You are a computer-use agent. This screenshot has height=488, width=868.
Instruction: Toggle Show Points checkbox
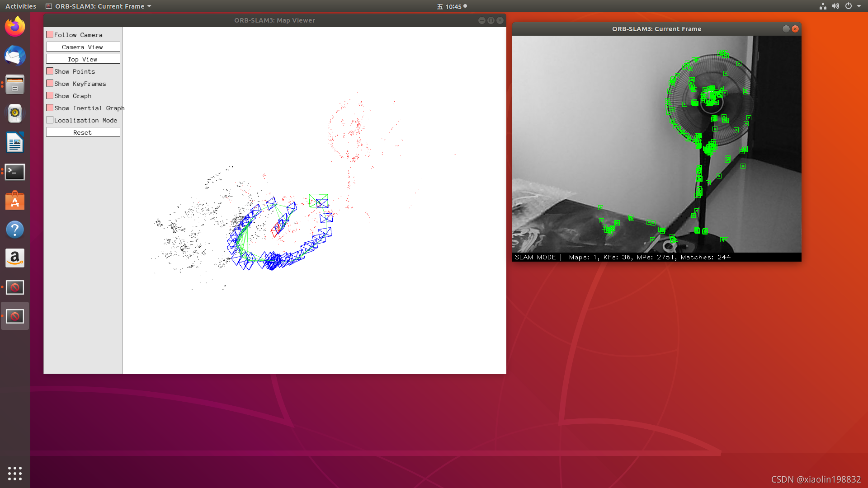50,71
